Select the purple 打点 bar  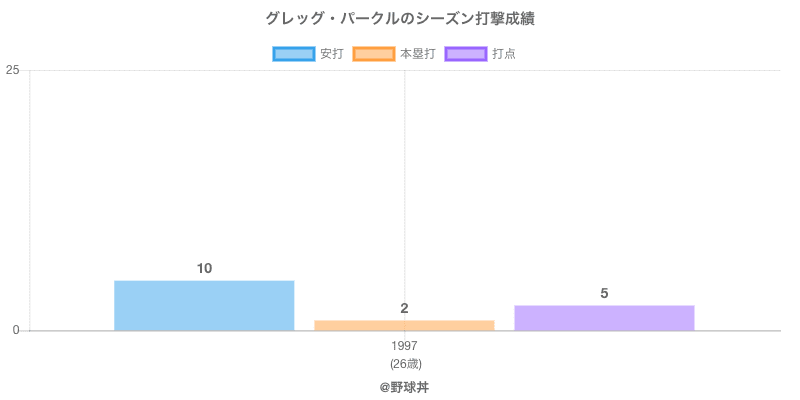point(604,318)
